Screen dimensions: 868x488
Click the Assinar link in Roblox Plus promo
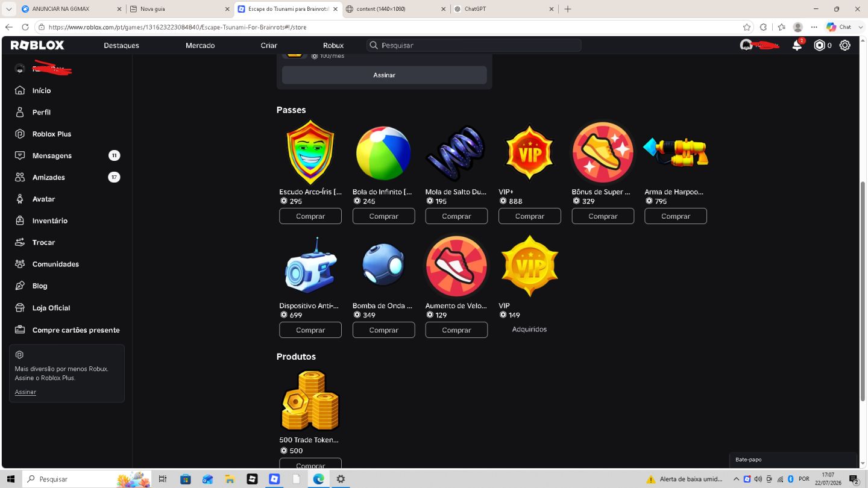(x=25, y=392)
